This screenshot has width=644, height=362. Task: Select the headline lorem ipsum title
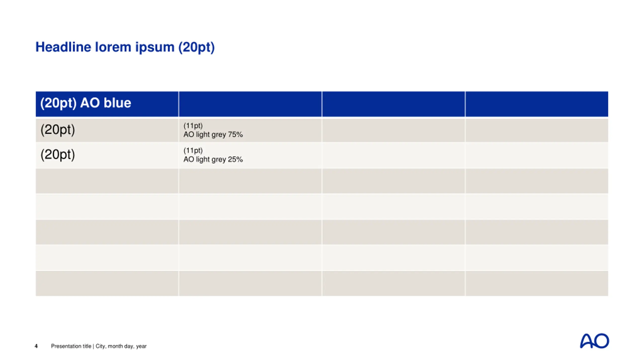coord(125,47)
